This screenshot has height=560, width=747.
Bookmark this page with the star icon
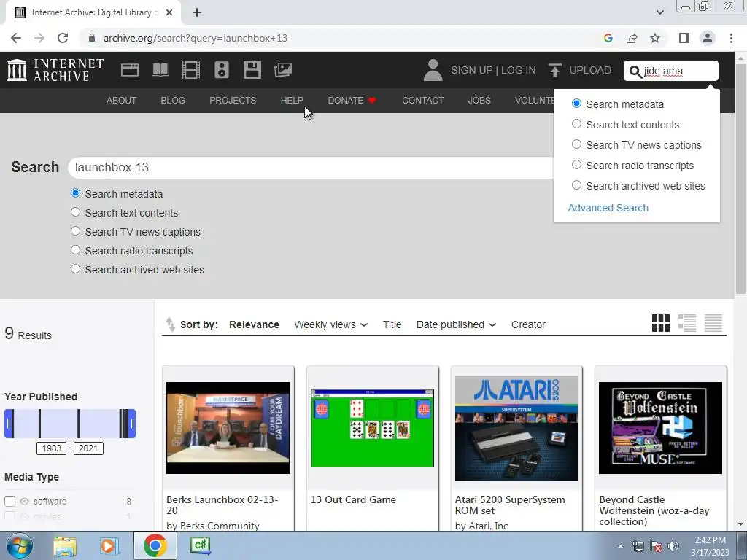point(655,38)
